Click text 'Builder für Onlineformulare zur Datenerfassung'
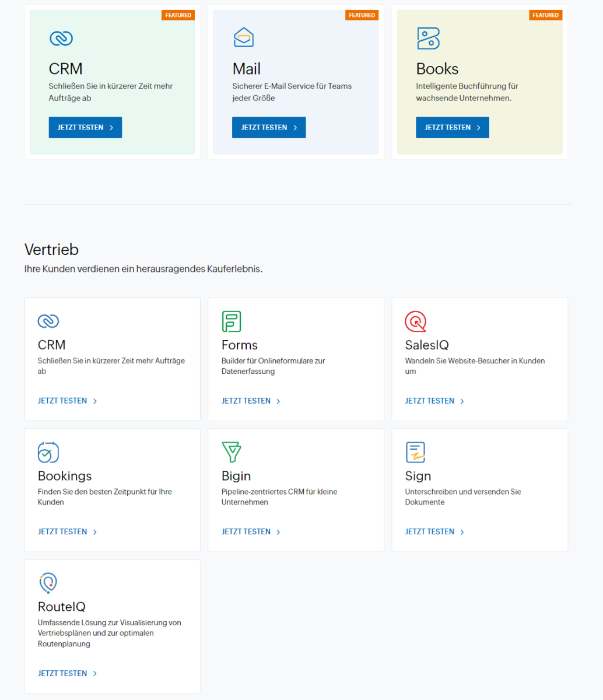The width and height of the screenshot is (603, 700). pos(274,366)
